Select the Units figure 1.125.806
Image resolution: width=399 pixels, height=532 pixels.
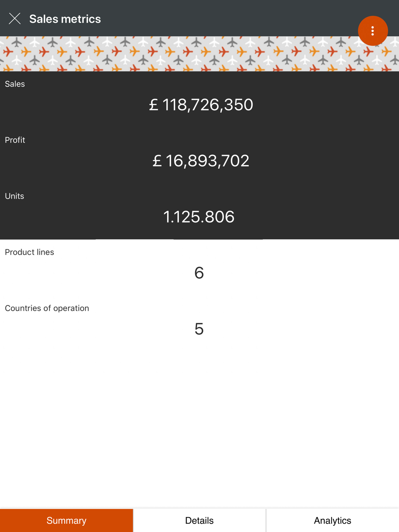[199, 217]
